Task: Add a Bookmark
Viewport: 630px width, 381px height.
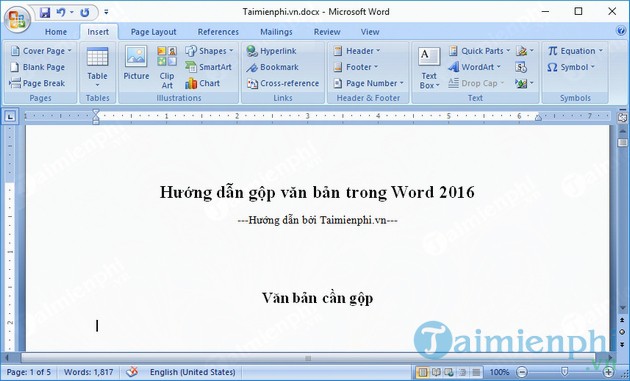Action: pos(273,67)
